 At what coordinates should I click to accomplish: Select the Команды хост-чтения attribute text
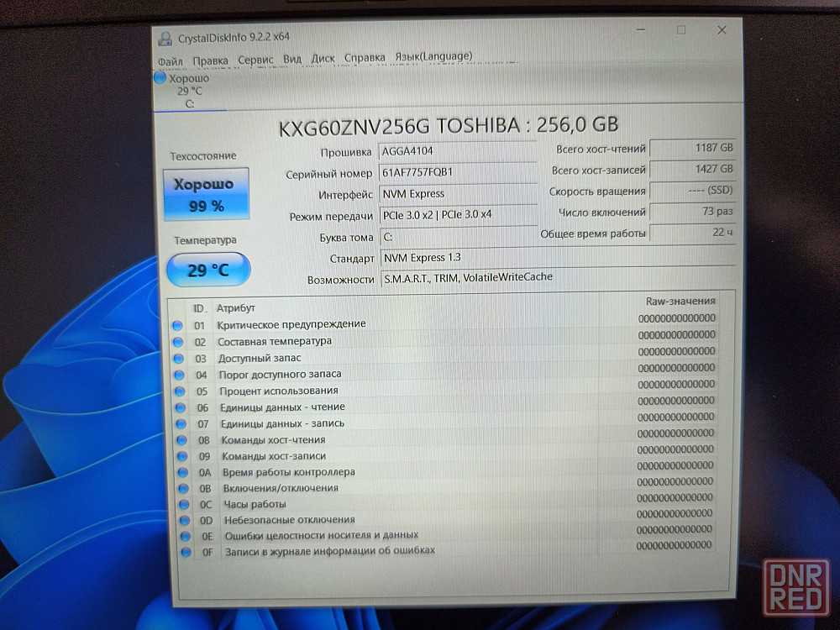click(x=274, y=440)
